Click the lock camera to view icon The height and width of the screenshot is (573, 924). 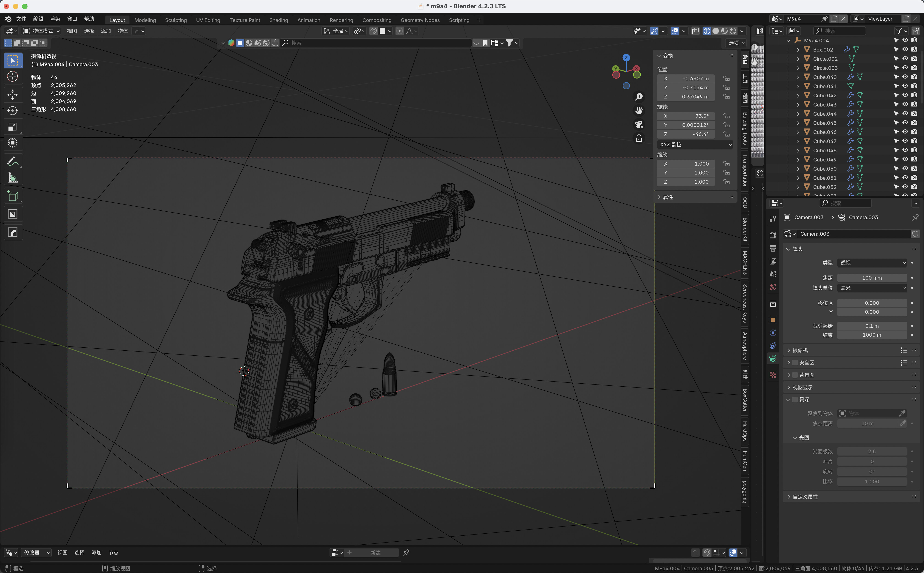pyautogui.click(x=639, y=138)
